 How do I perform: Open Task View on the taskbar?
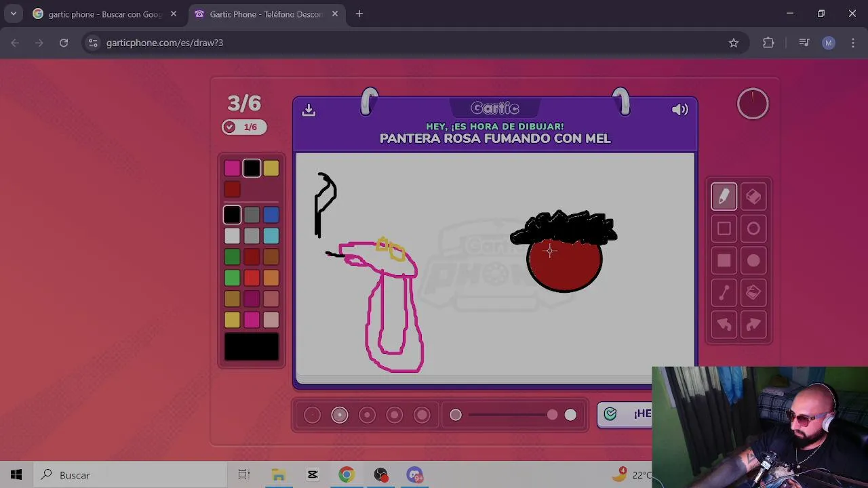click(244, 475)
